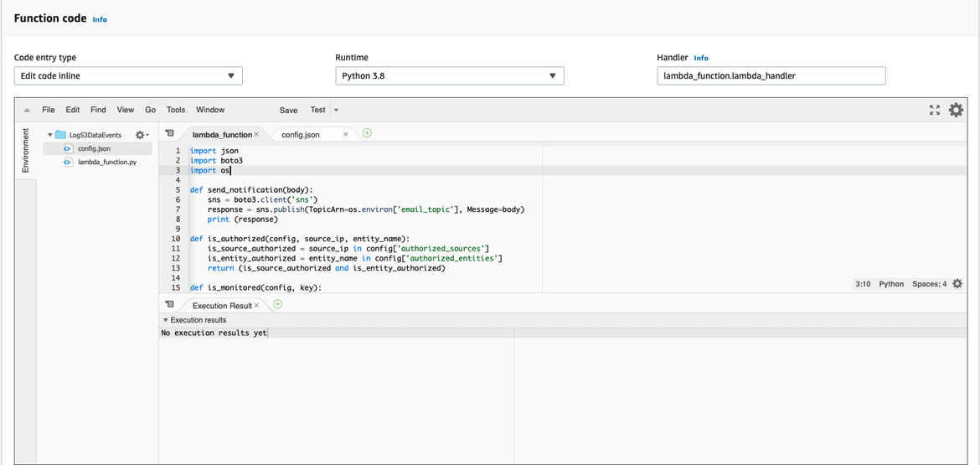
Task: Expand the Test button dropdown arrow
Action: 337,110
